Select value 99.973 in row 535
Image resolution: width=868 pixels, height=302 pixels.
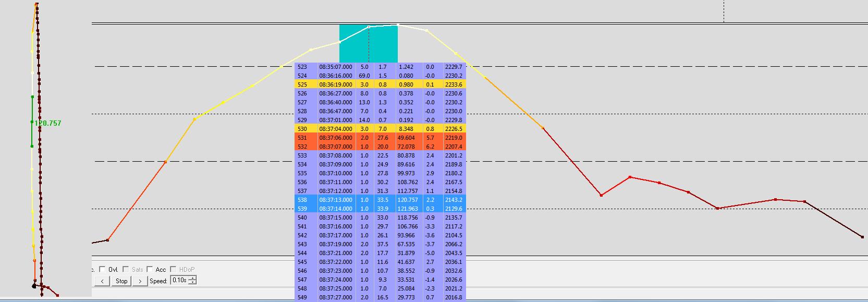[x=406, y=173]
